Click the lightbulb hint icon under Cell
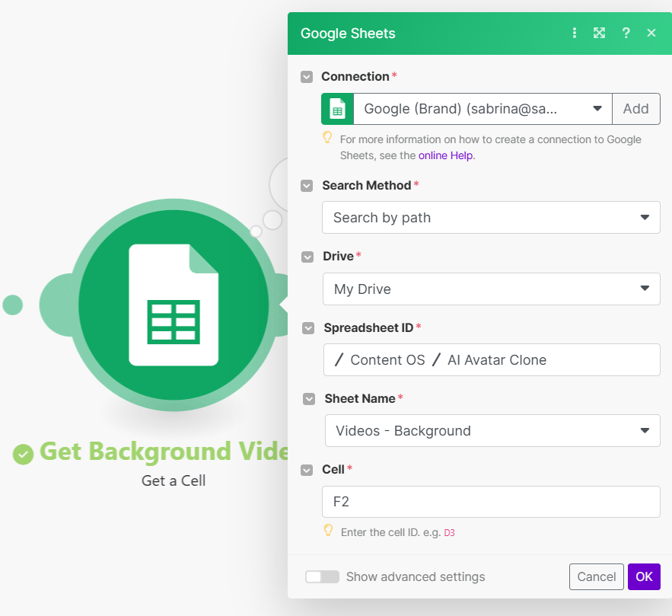Screen dimensions: 672x616 tap(328, 530)
